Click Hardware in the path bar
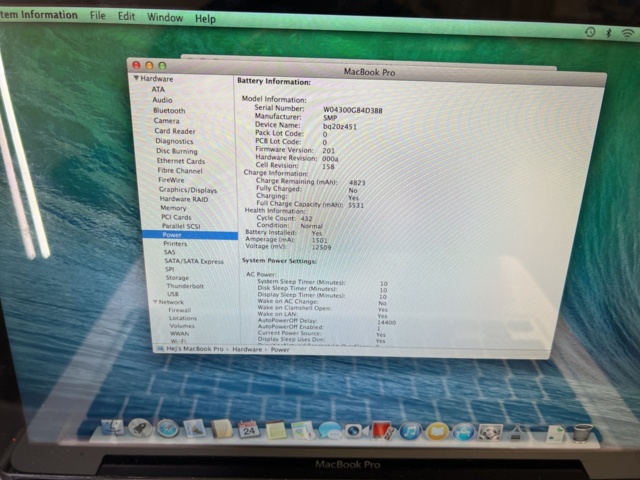 click(247, 349)
